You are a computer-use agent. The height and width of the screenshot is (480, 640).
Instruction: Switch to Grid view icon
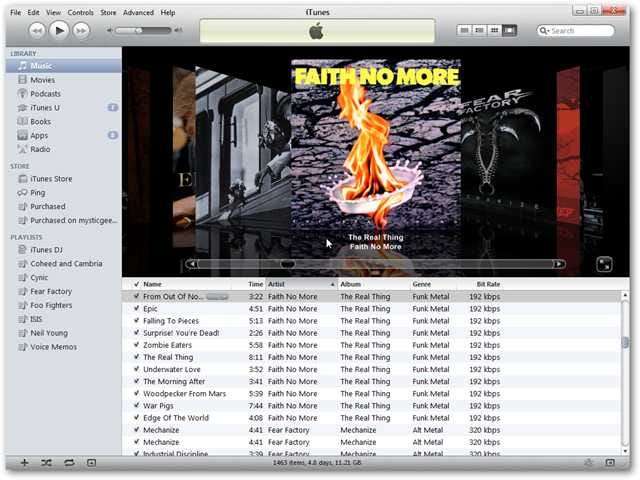tap(494, 30)
